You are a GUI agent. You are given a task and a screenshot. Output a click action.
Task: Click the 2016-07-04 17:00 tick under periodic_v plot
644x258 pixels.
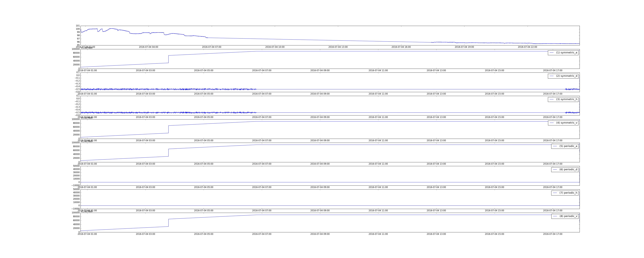[553, 234]
